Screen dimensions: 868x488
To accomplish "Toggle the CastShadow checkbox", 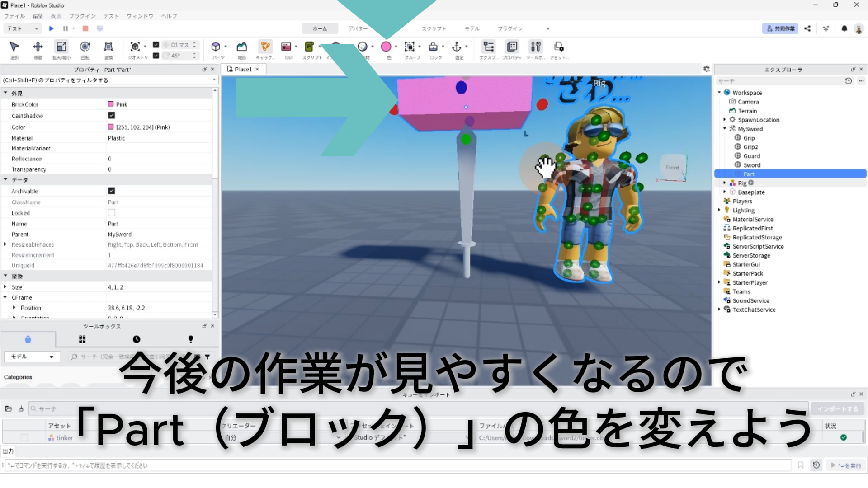I will (112, 116).
